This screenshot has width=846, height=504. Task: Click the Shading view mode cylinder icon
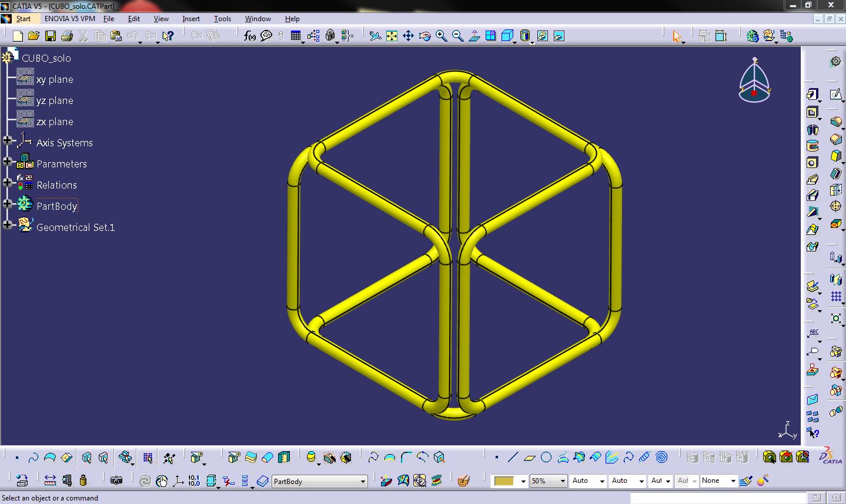525,36
